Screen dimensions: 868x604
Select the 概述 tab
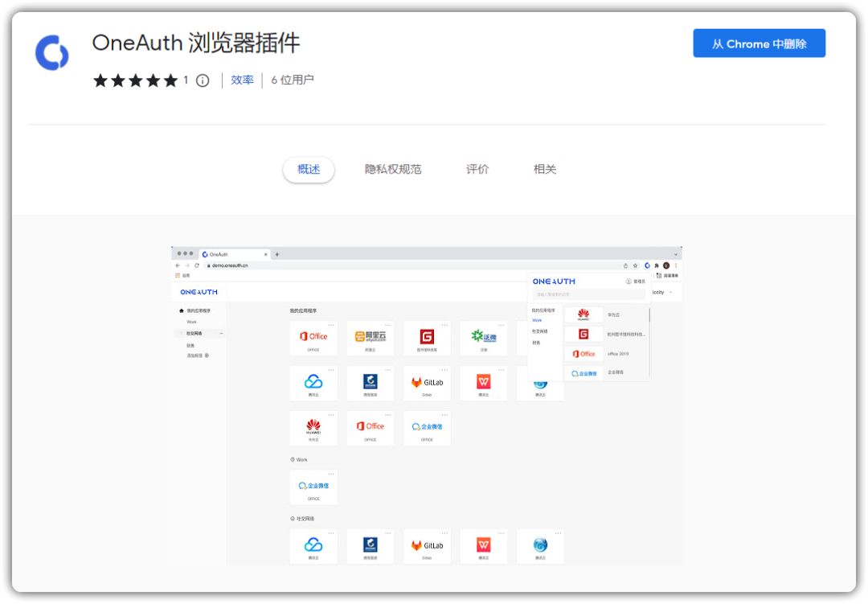(x=309, y=169)
